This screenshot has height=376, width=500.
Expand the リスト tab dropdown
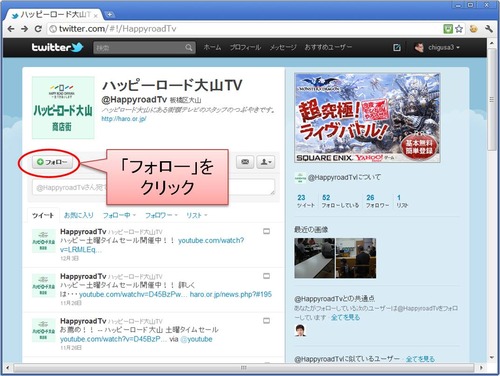coord(197,215)
